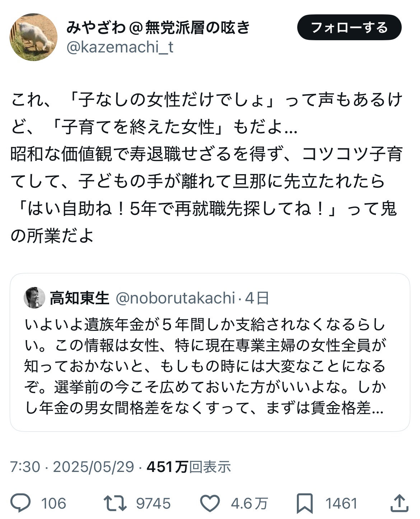Open the quoted tweet about 遺族年金
The width and height of the screenshot is (420, 519).
point(205,366)
